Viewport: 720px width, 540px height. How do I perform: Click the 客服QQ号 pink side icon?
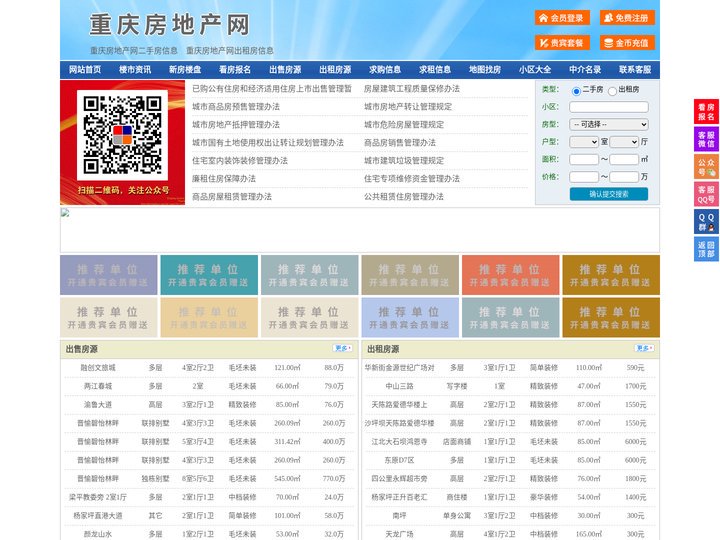[x=706, y=194]
